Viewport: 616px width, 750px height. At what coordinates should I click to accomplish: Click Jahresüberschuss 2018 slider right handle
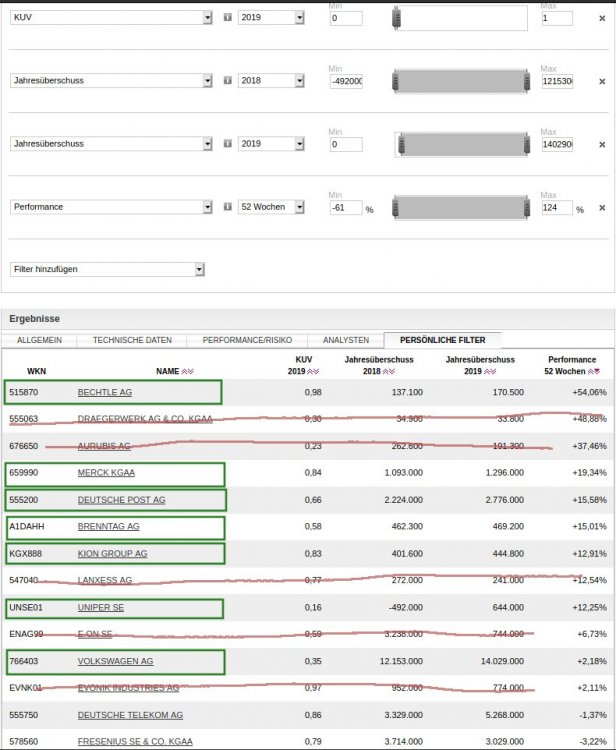[x=527, y=81]
